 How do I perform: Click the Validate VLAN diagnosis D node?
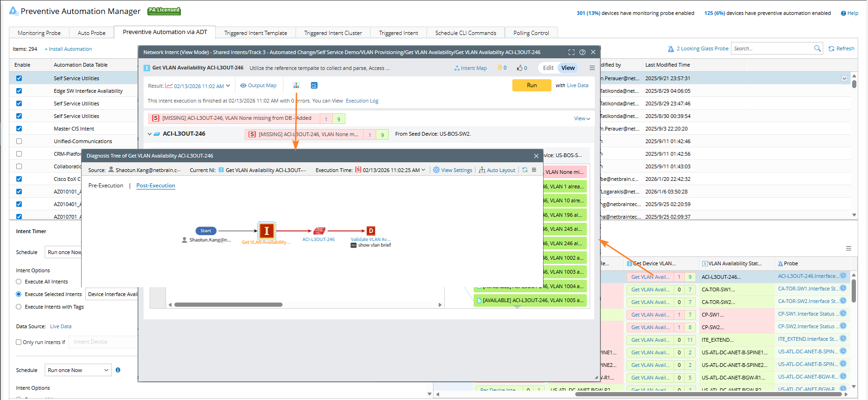[371, 231]
